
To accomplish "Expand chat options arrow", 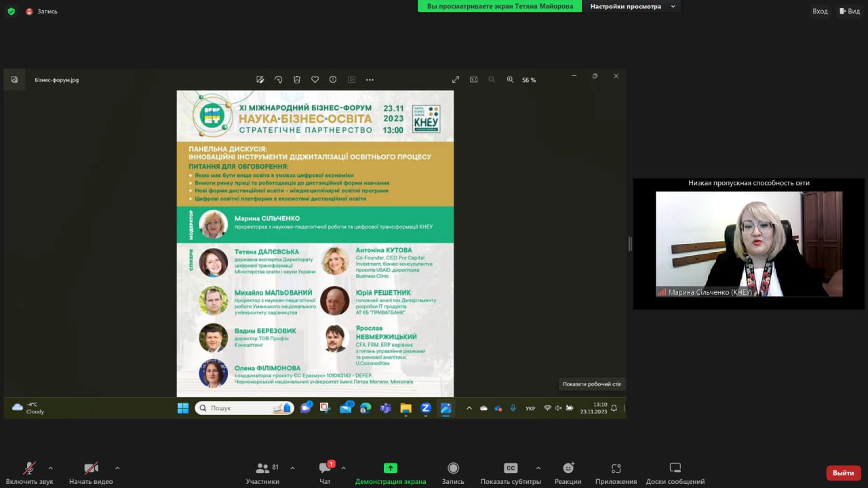I will pos(343,468).
